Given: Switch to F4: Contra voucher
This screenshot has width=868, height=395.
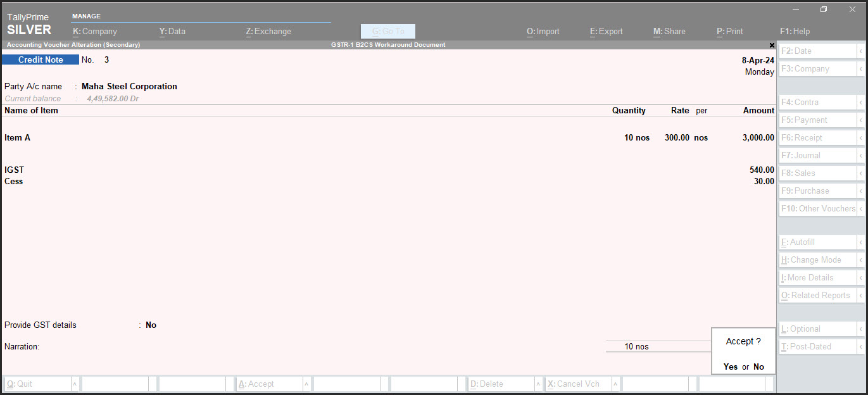Looking at the screenshot, I should tap(818, 102).
